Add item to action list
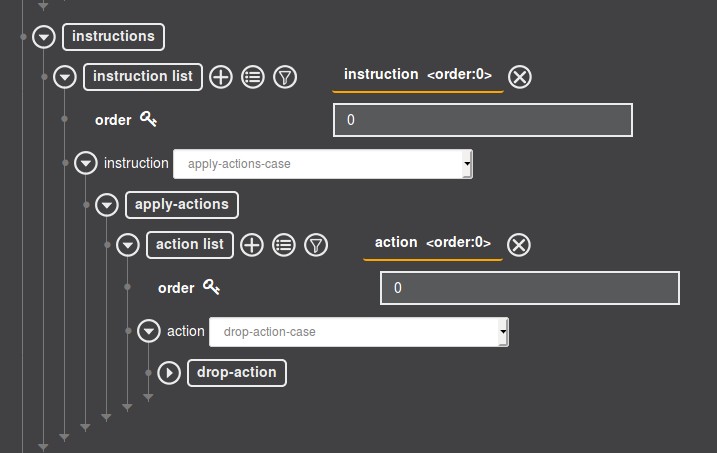717x453 pixels. [252, 244]
